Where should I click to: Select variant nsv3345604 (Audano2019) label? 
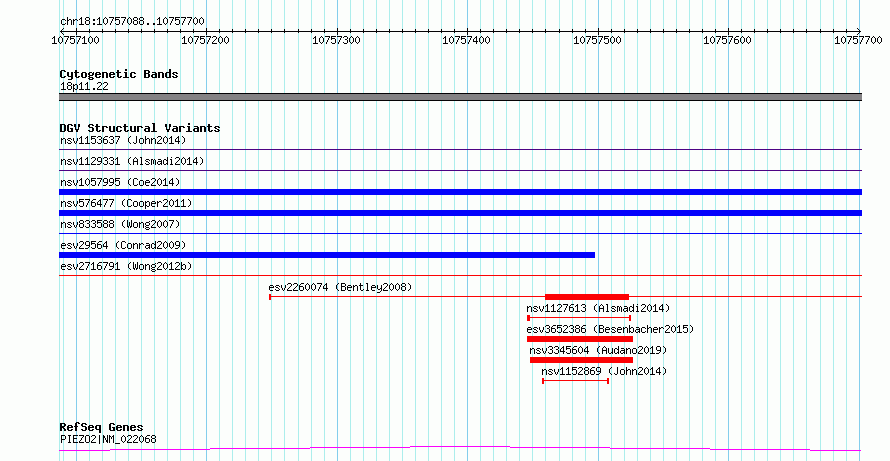pyautogui.click(x=598, y=350)
